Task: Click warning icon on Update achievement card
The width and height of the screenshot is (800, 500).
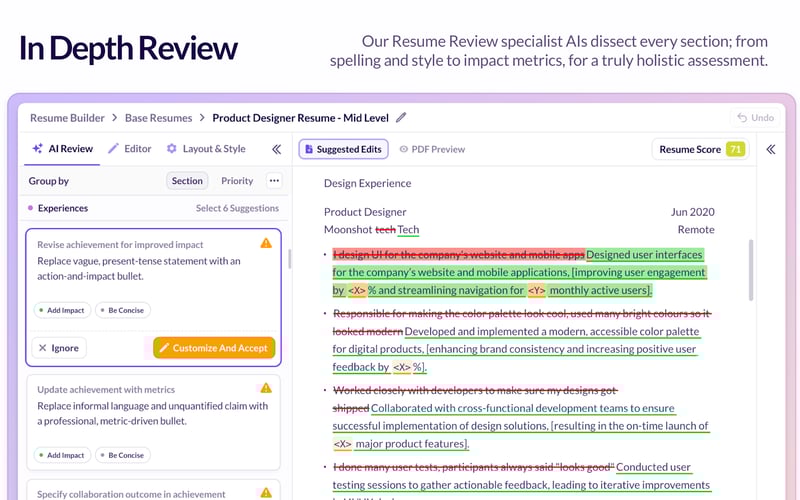Action: (x=266, y=388)
